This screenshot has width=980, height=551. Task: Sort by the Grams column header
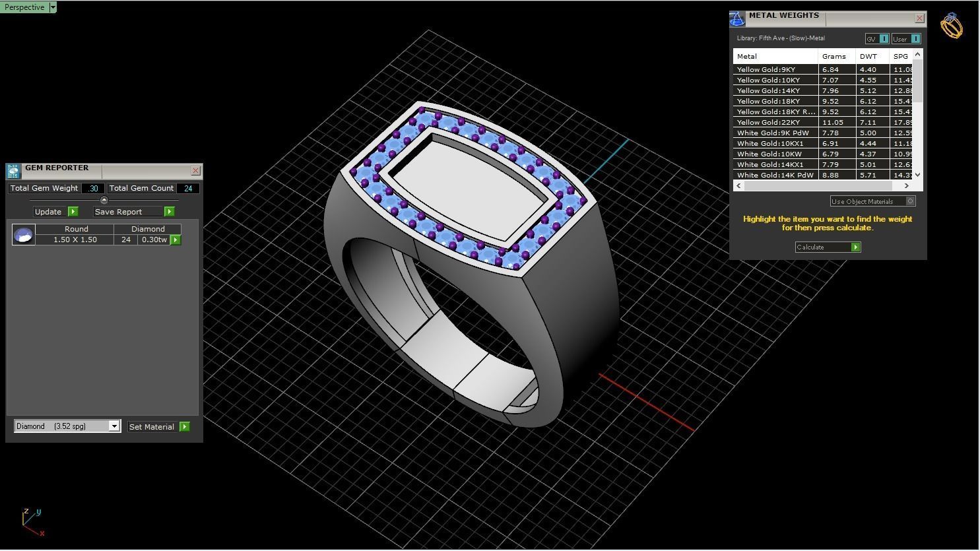point(837,56)
